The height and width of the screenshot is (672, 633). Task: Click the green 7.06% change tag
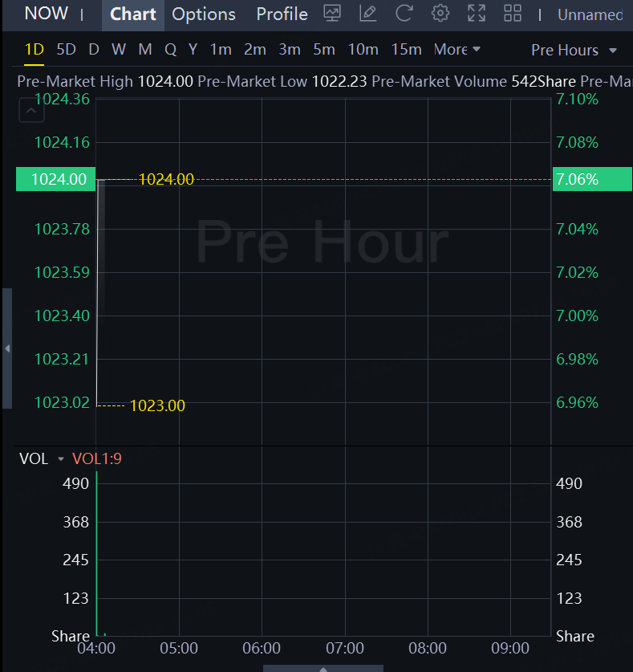tap(592, 179)
